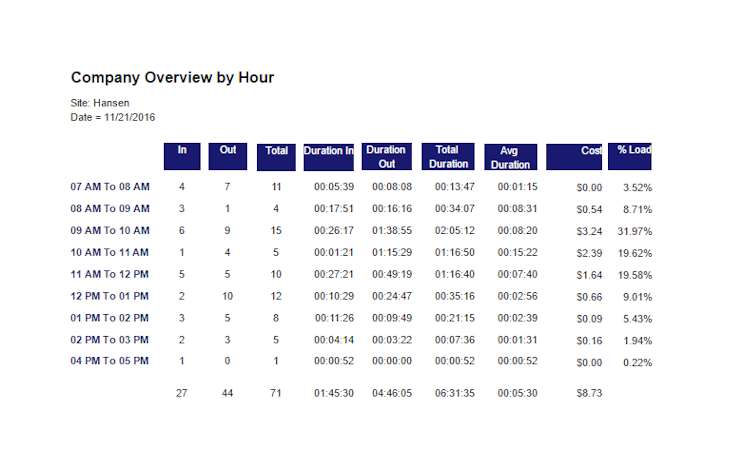
Task: Click the 'Cost' column header
Action: coord(574,157)
